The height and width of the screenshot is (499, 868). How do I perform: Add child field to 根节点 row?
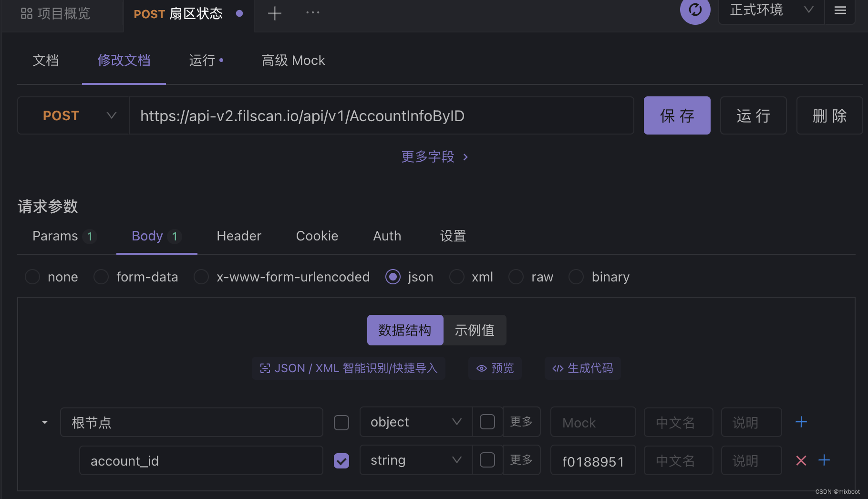tap(801, 422)
